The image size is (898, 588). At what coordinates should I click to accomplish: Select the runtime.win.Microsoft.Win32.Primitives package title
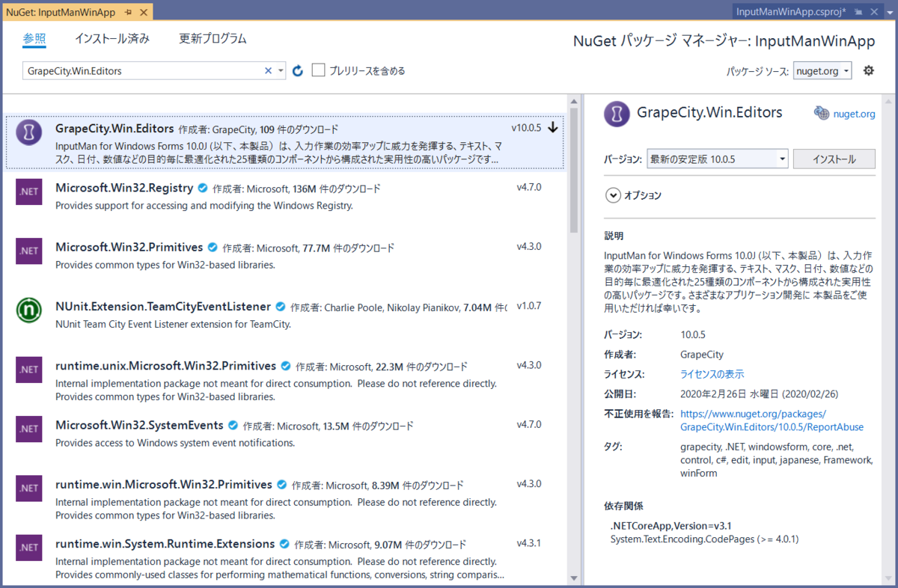point(164,485)
